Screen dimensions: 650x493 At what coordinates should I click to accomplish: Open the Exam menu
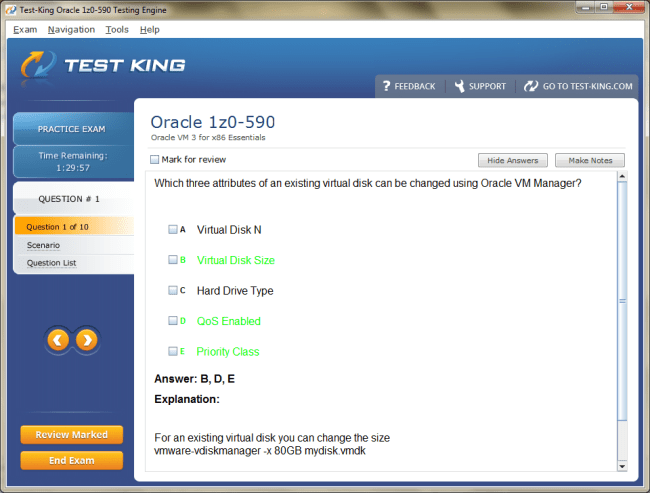coord(25,29)
